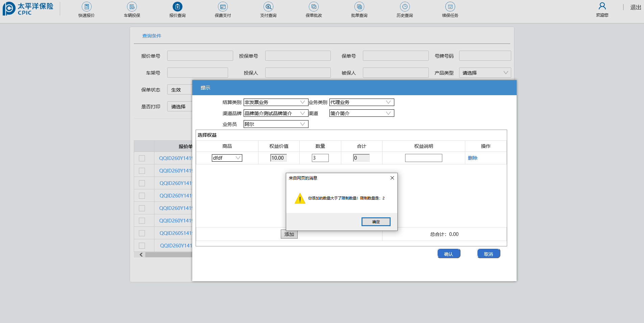This screenshot has width=644, height=323.
Task: Click the 支付查询 icon
Action: click(268, 7)
